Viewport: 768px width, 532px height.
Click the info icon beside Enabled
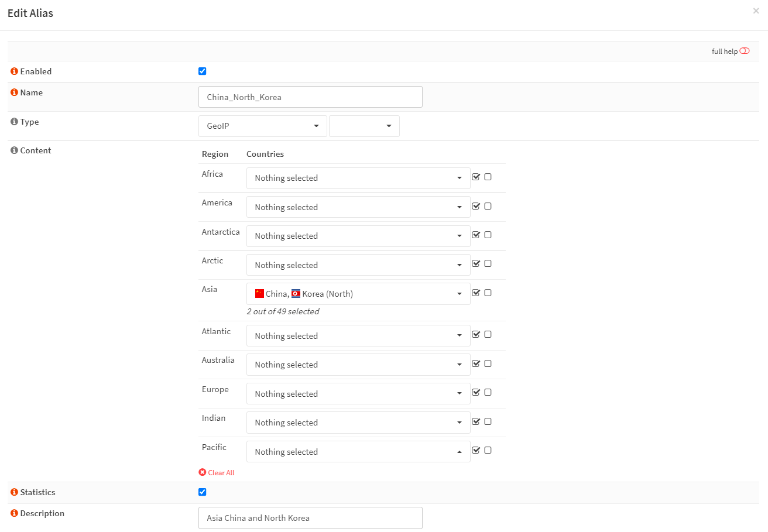(14, 71)
